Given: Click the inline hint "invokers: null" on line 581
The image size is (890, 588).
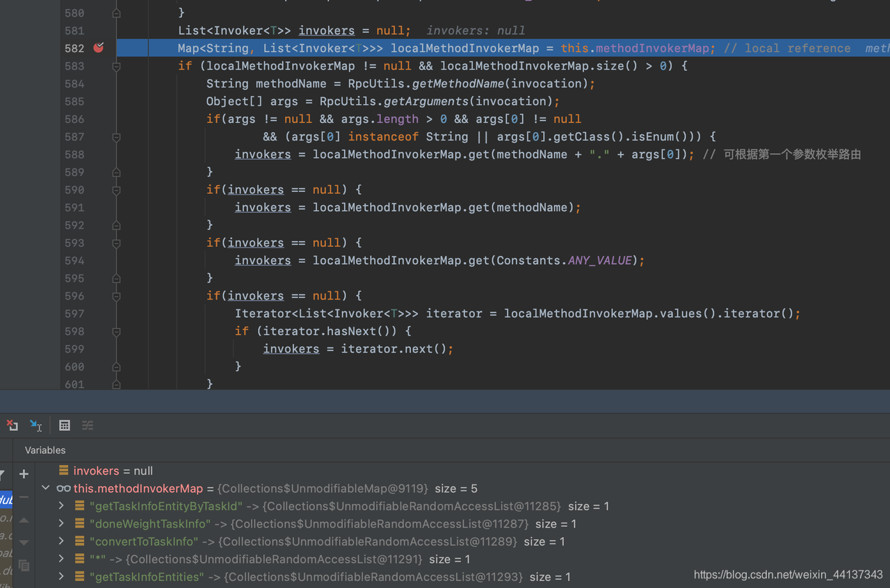Looking at the screenshot, I should (476, 31).
